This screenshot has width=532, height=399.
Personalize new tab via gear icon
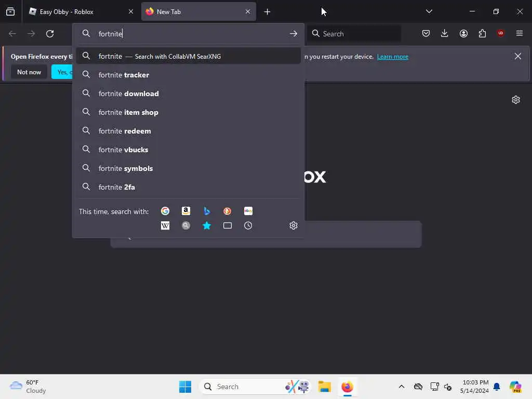pos(516,100)
